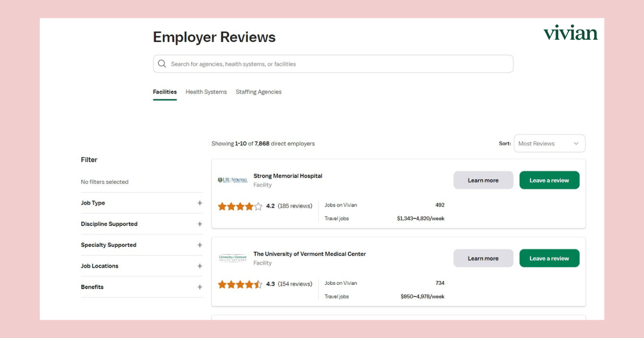
Task: Click University of Vermont Health Network logo
Action: click(x=232, y=258)
